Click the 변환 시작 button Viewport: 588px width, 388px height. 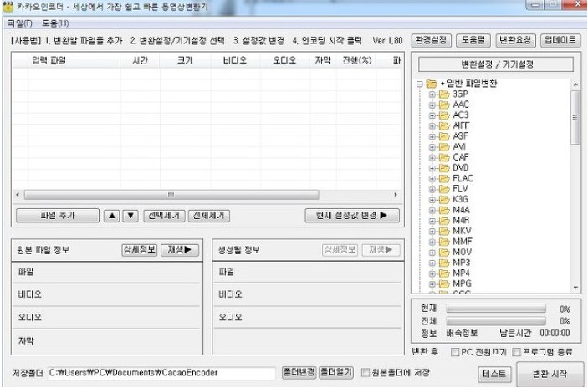(x=550, y=374)
